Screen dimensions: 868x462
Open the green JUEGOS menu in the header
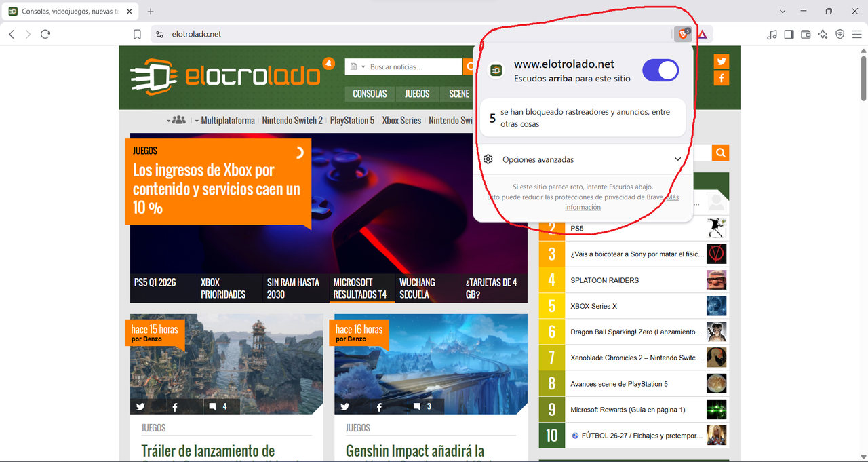point(417,94)
